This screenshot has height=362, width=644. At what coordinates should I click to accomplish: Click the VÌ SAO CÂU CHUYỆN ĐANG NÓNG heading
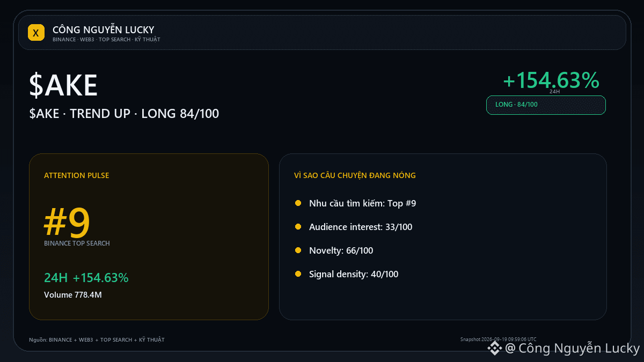pos(355,175)
